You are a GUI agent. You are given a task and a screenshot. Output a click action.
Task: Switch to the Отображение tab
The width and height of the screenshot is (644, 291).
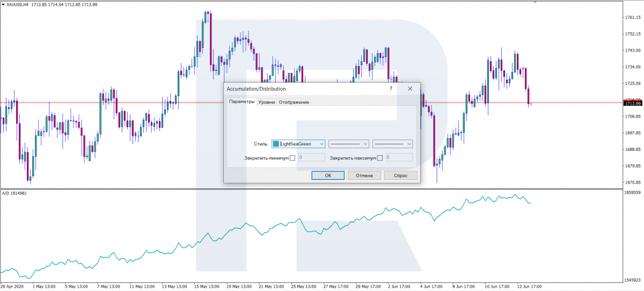pyautogui.click(x=294, y=102)
